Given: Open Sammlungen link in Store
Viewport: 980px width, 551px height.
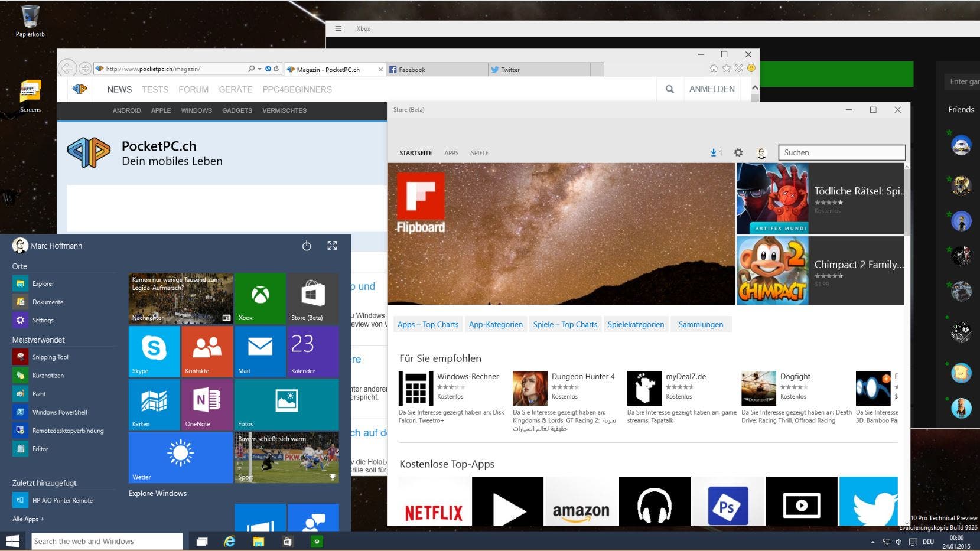Looking at the screenshot, I should (701, 324).
